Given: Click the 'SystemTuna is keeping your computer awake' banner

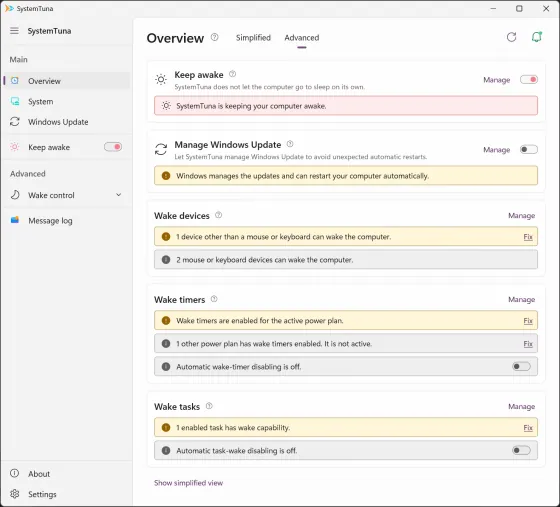Looking at the screenshot, I should coord(346,106).
